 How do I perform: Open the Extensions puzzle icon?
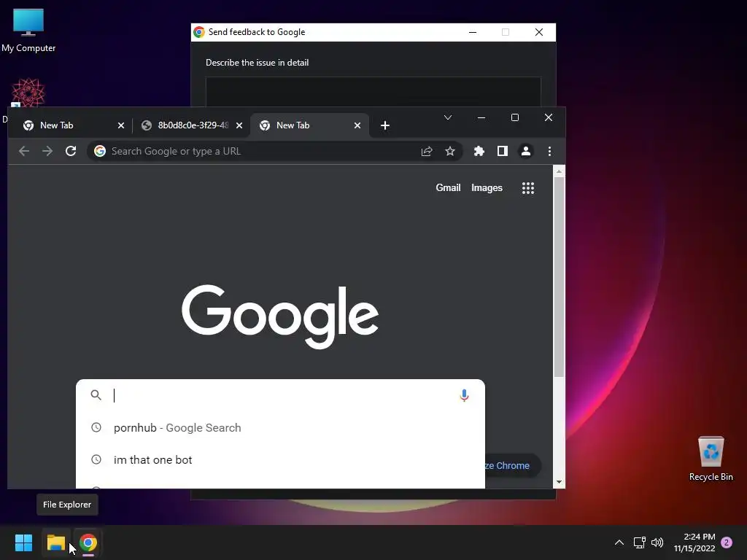[479, 152]
